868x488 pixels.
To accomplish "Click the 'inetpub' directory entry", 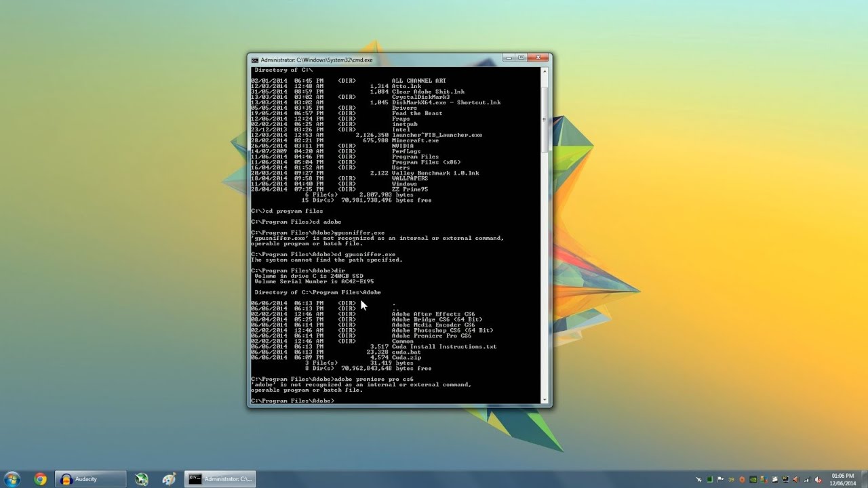I will coord(404,124).
